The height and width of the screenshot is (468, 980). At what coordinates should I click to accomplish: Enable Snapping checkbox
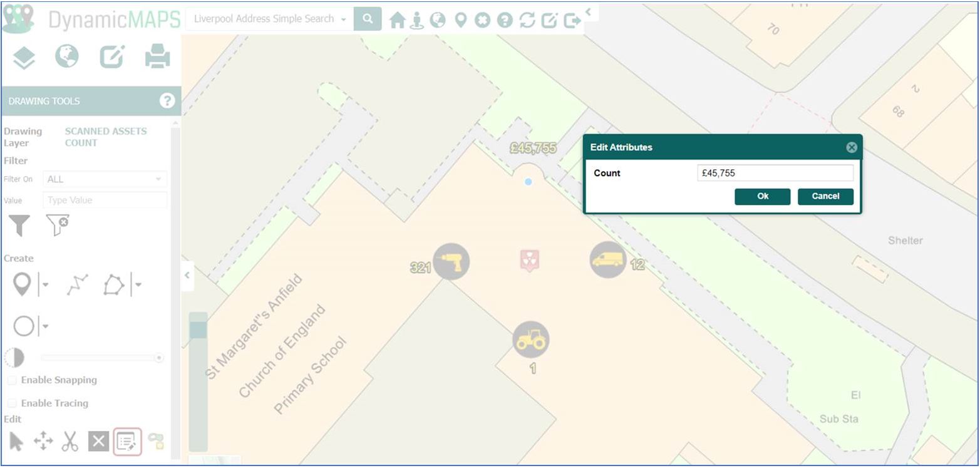(11, 380)
